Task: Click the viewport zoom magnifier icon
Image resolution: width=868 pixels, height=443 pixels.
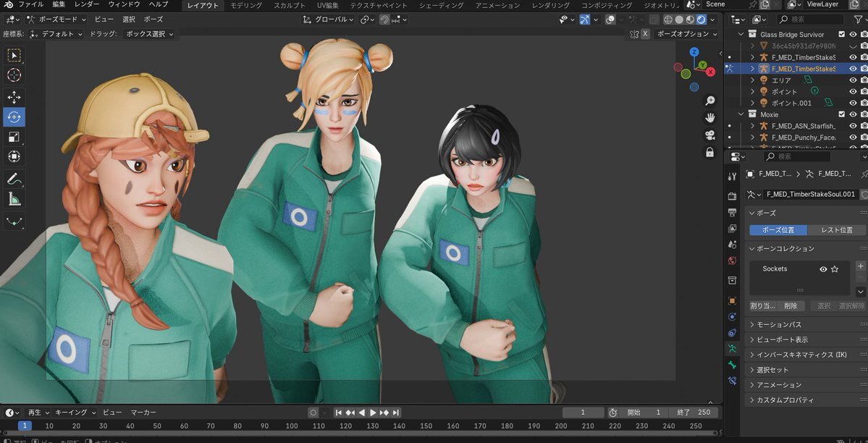Action: pyautogui.click(x=709, y=100)
